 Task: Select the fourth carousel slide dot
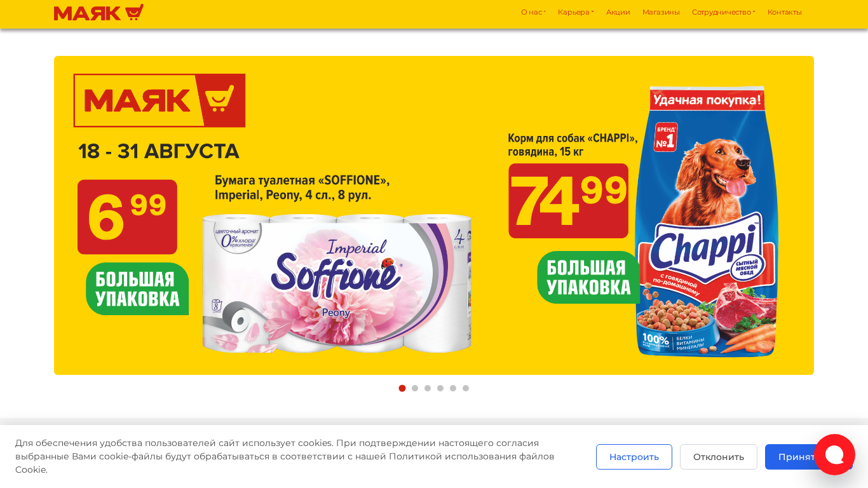point(440,388)
